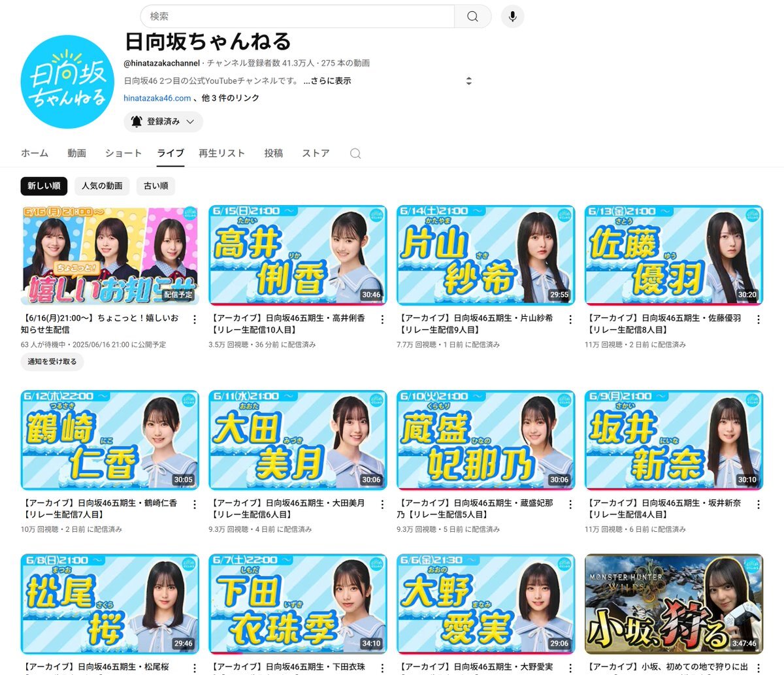
Task: Open video title 坂井新奈 リレー生配信4人目
Action: coord(663,509)
